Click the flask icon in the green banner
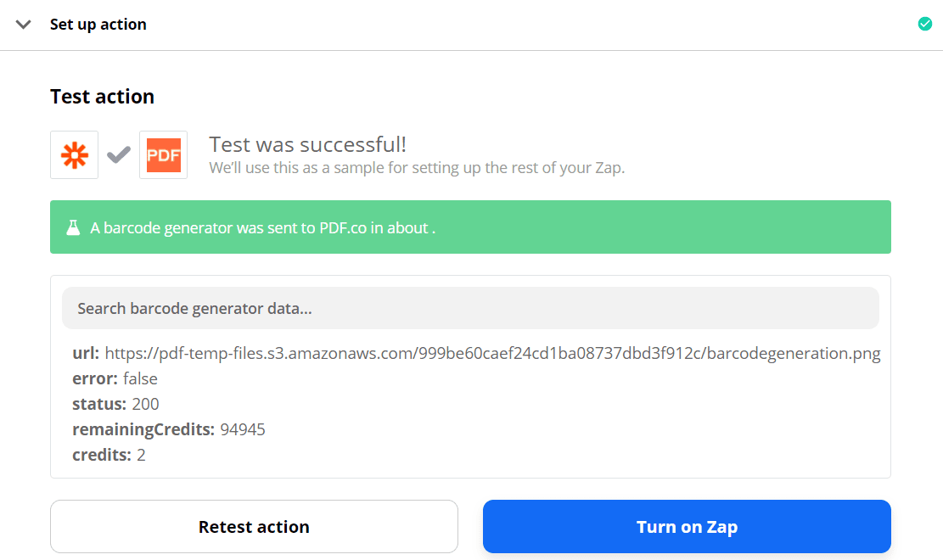The height and width of the screenshot is (560, 943). coord(73,227)
